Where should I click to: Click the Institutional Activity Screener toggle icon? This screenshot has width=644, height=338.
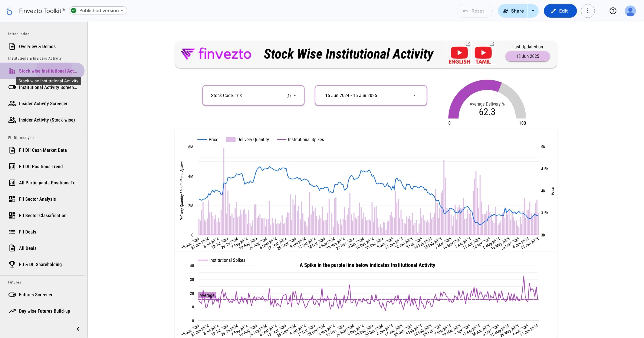tap(12, 87)
